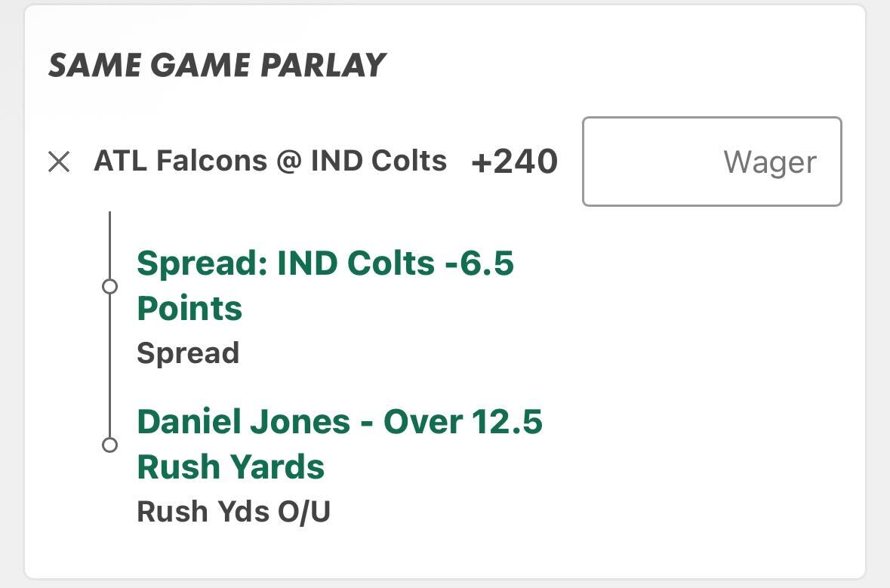The width and height of the screenshot is (890, 588).
Task: Click the Over 12.5 value text
Action: (463, 422)
